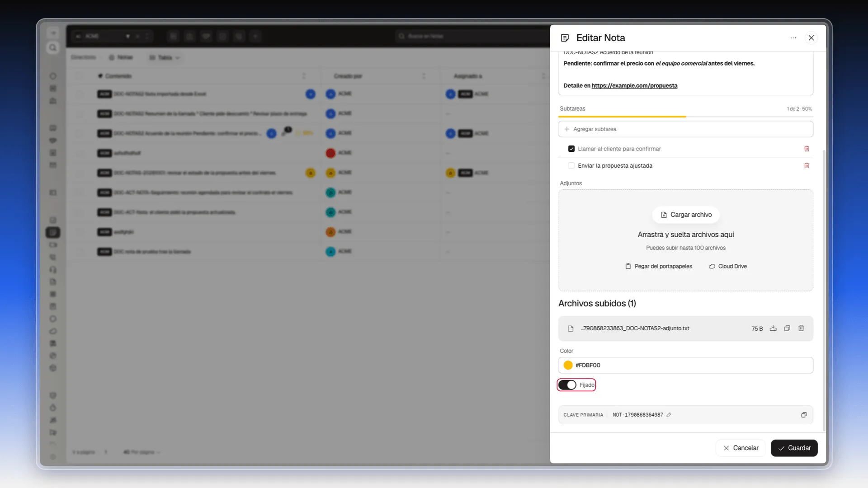Click the Editar Nota header icon
This screenshot has width=868, height=488.
[x=565, y=38]
